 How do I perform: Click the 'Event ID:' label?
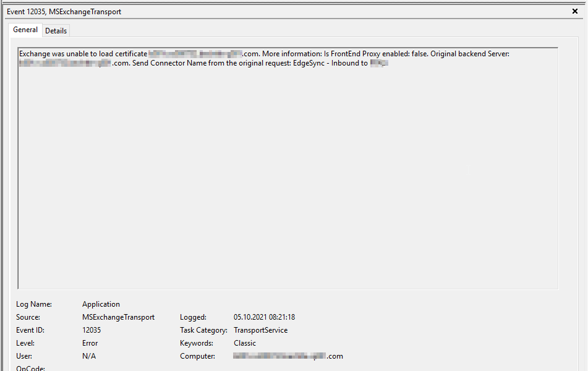[x=30, y=330]
